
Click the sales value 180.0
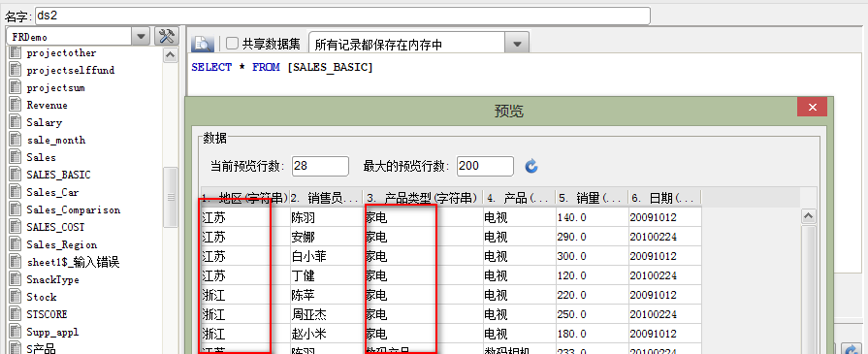click(x=592, y=334)
